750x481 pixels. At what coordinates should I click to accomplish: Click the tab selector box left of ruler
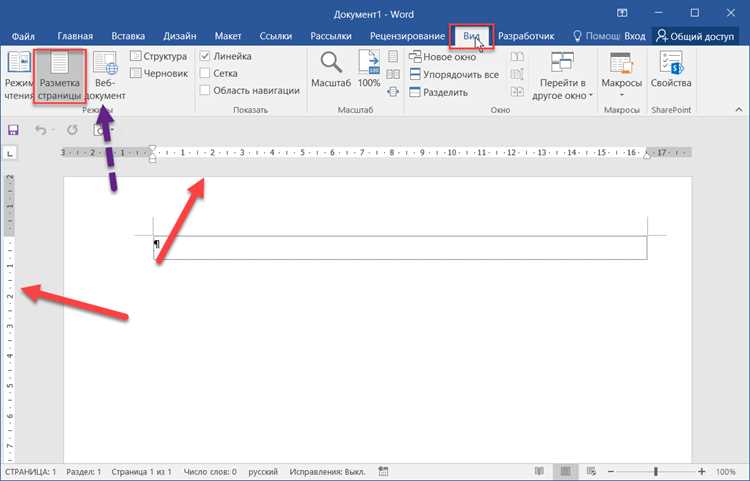point(11,153)
